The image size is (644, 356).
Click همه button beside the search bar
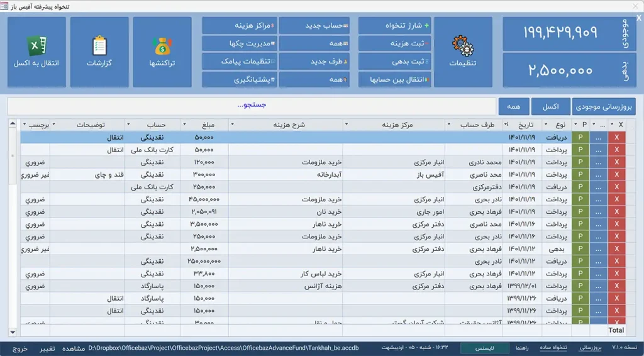pyautogui.click(x=513, y=107)
